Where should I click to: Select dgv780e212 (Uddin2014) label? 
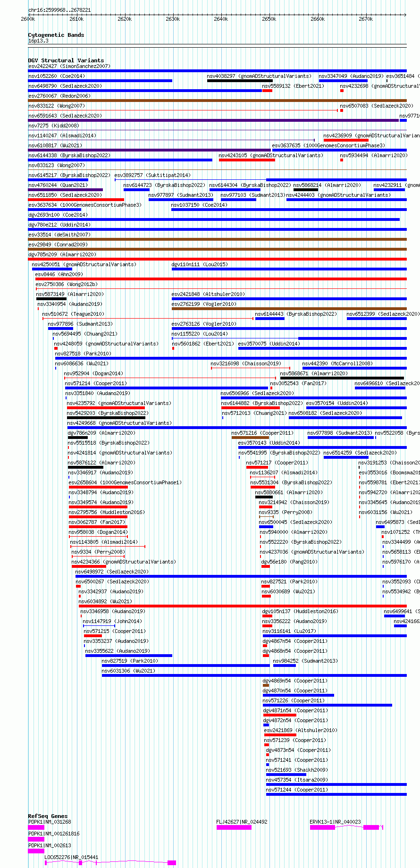pyautogui.click(x=59, y=225)
